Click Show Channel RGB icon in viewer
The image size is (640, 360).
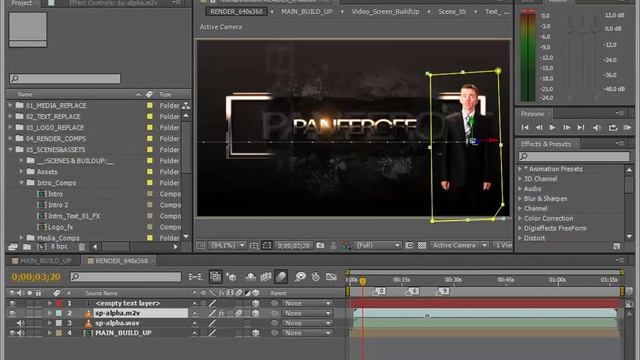point(346,245)
